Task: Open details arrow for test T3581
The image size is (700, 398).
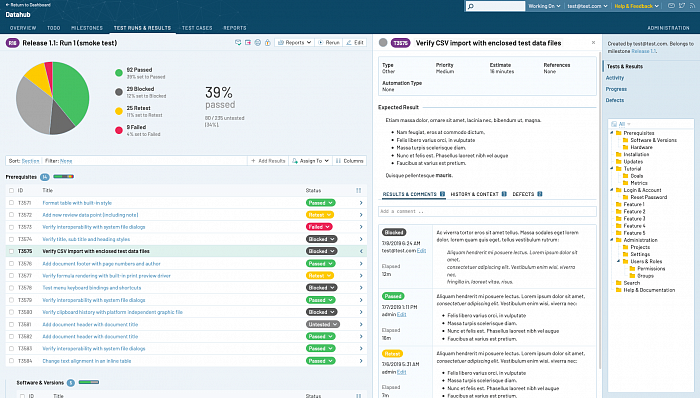Action: (361, 324)
